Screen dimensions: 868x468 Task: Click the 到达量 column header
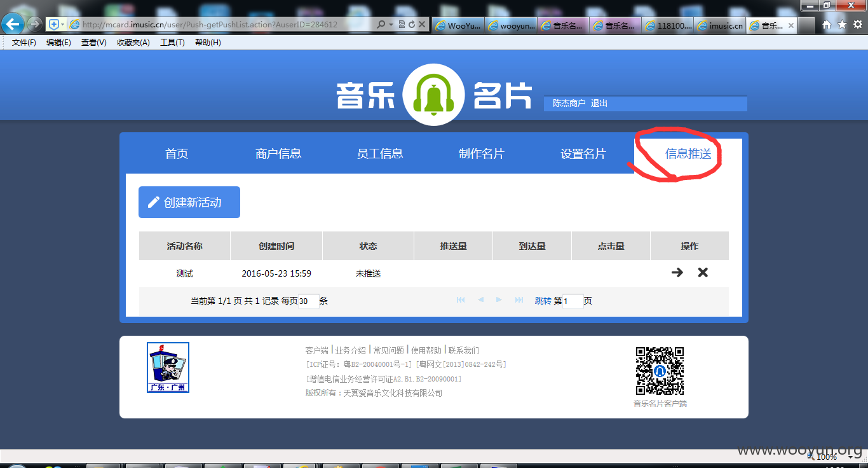[x=532, y=246]
